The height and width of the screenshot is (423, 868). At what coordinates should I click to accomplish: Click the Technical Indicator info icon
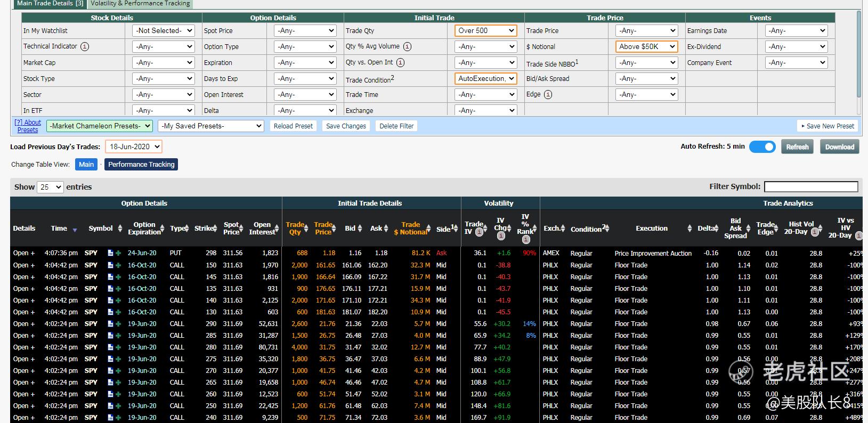(x=85, y=46)
